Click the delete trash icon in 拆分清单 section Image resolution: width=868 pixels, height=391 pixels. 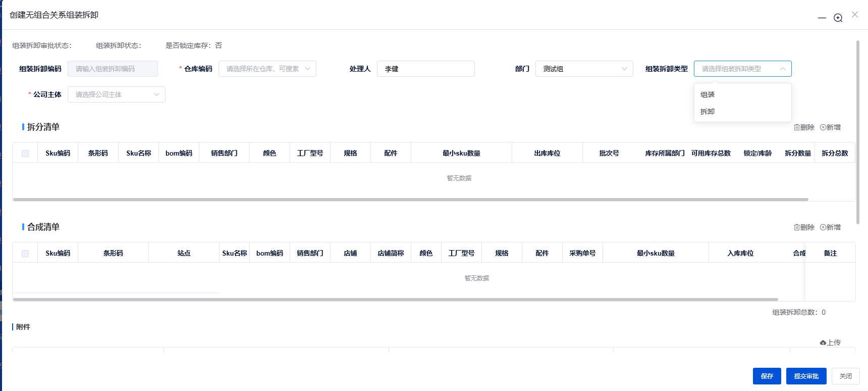pos(797,127)
